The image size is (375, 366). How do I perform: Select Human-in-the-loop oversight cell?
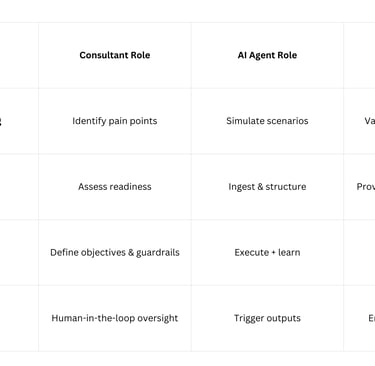coord(115,318)
